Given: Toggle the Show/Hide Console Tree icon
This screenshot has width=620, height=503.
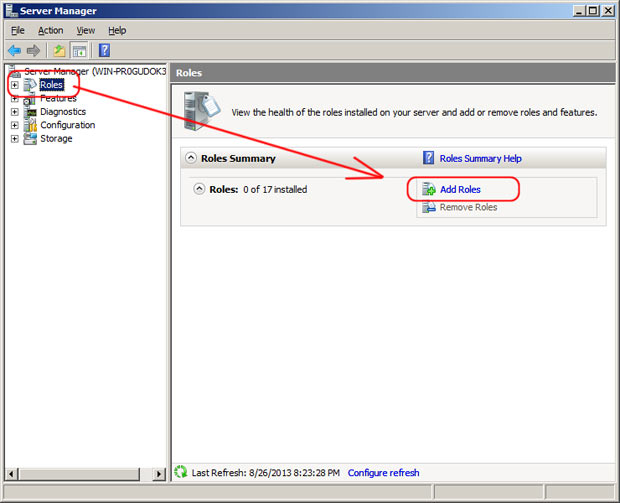Looking at the screenshot, I should coord(79,51).
